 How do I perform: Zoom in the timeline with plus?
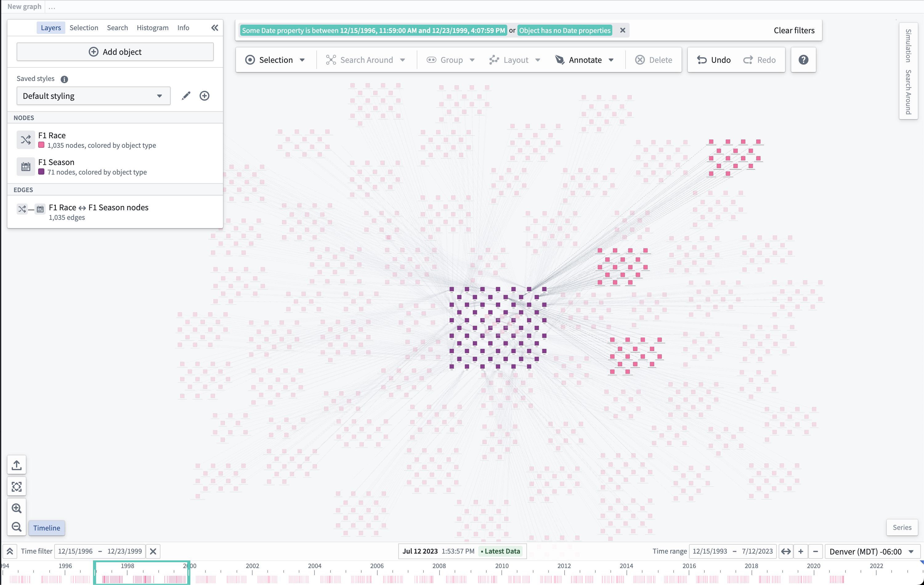pyautogui.click(x=800, y=551)
